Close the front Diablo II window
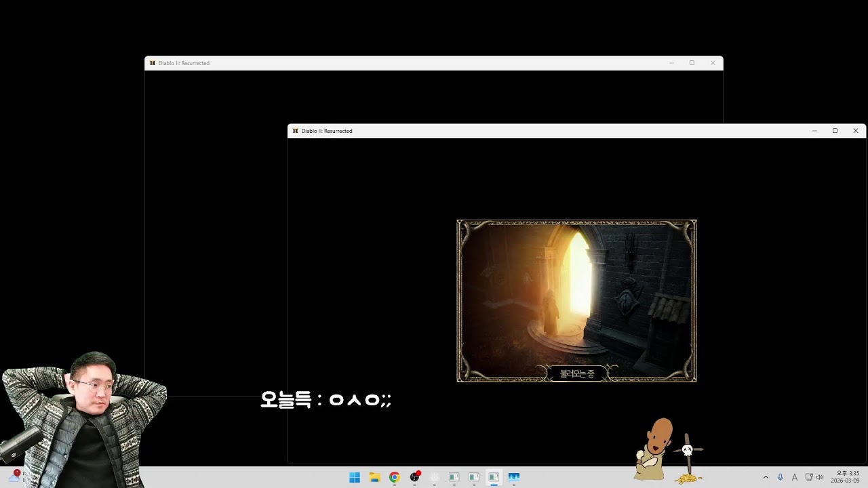The image size is (868, 488). point(856,131)
